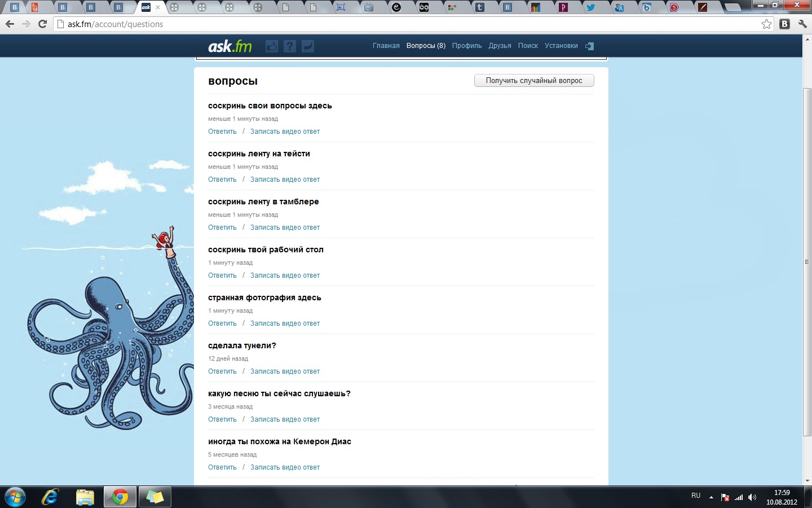812x508 pixels.
Task: Open the tab with red number 5 icon
Action: [674, 7]
